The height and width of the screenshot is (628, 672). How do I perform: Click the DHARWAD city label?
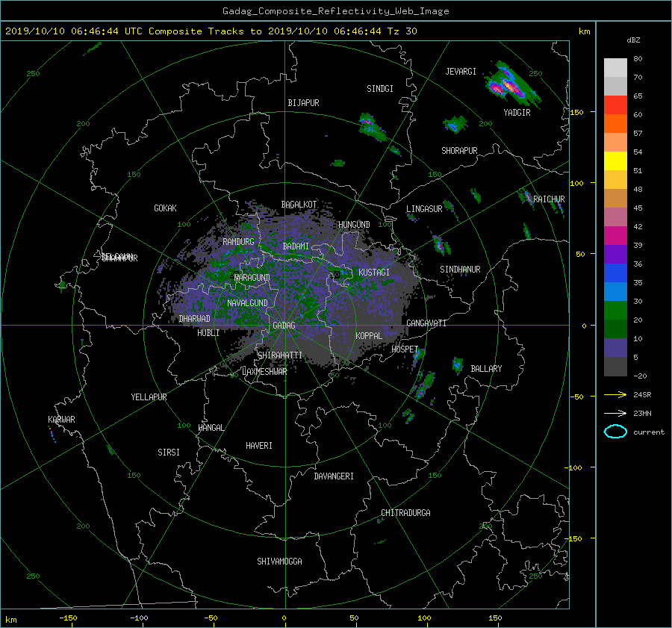(x=194, y=319)
